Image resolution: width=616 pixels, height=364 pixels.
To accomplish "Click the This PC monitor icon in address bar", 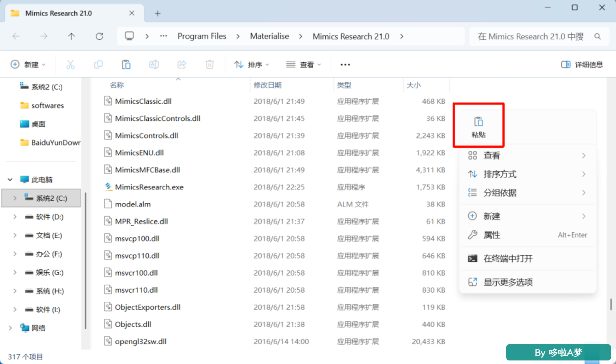I will pos(130,36).
